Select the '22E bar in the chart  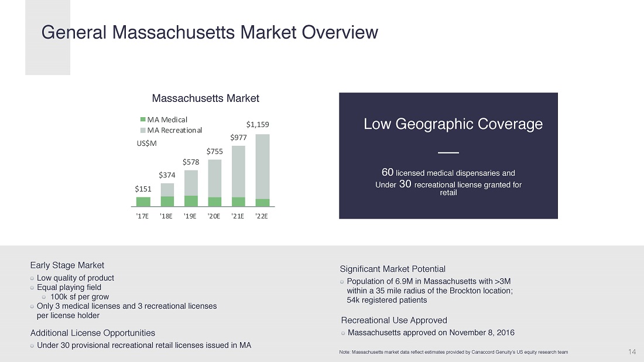[x=262, y=170]
